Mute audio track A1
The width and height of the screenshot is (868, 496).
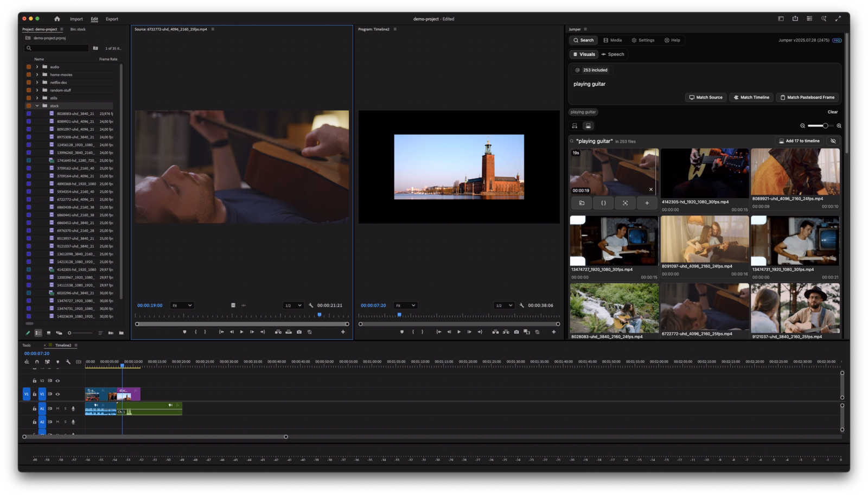(58, 409)
